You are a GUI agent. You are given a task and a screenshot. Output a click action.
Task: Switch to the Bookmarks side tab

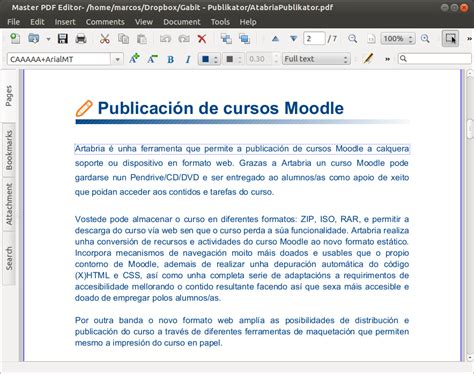[9, 150]
